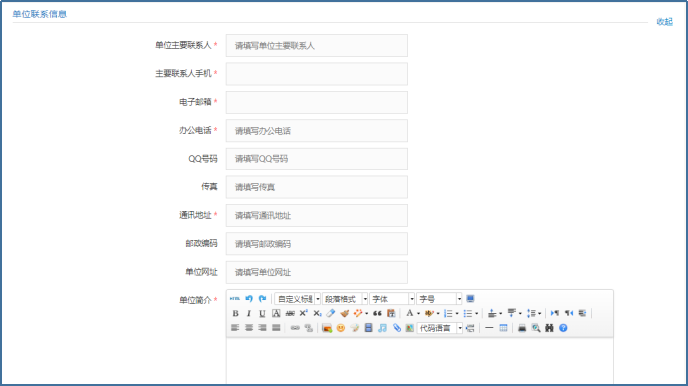This screenshot has width=688, height=386.
Task: Click the italic icon
Action: [x=249, y=313]
